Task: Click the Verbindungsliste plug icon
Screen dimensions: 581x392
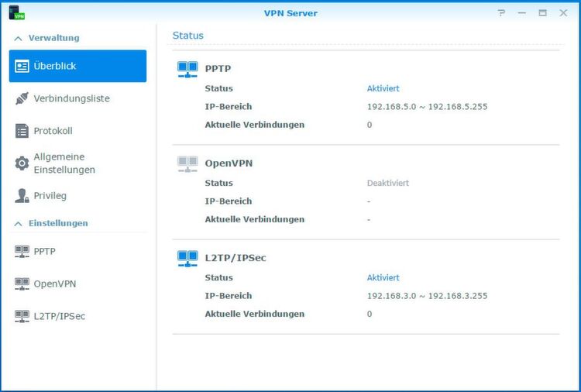Action: pos(22,98)
